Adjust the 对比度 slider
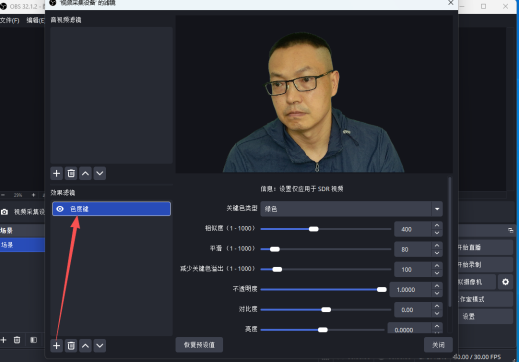Image resolution: width=520 pixels, height=363 pixels. click(326, 310)
